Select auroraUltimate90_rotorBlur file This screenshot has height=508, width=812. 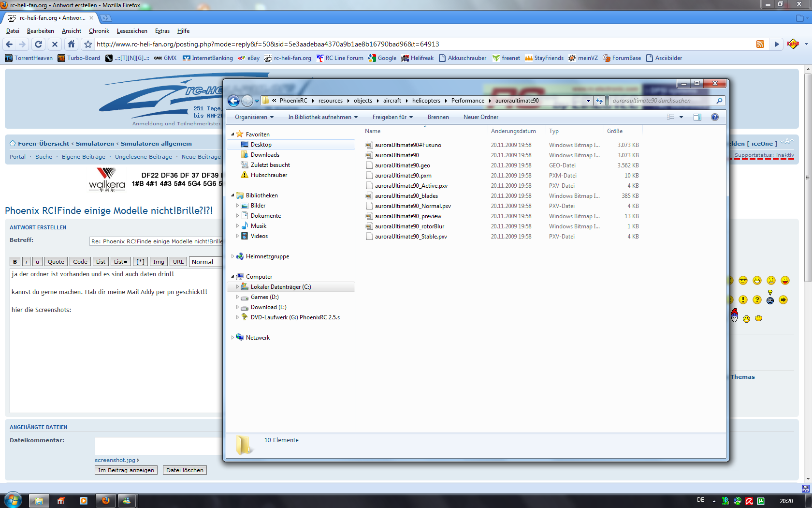click(x=409, y=226)
